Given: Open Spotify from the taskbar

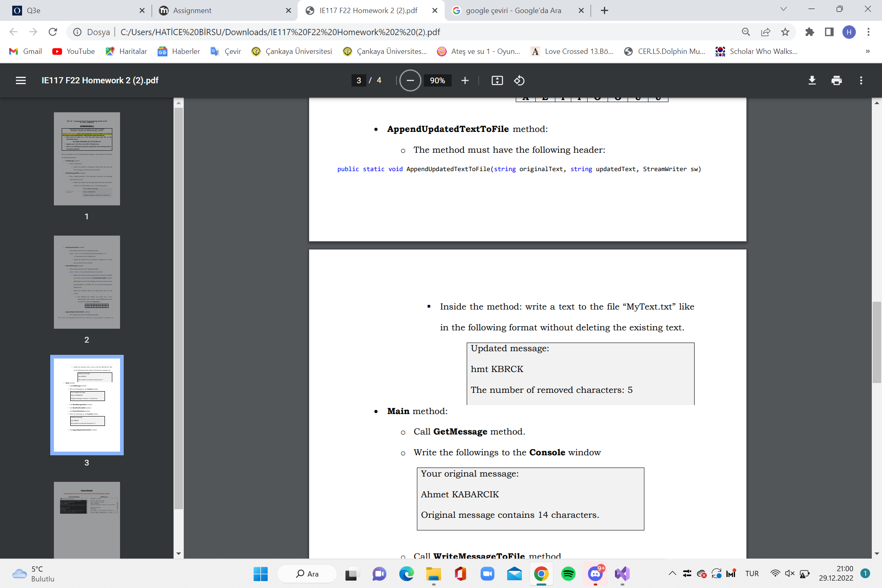Looking at the screenshot, I should [x=568, y=574].
